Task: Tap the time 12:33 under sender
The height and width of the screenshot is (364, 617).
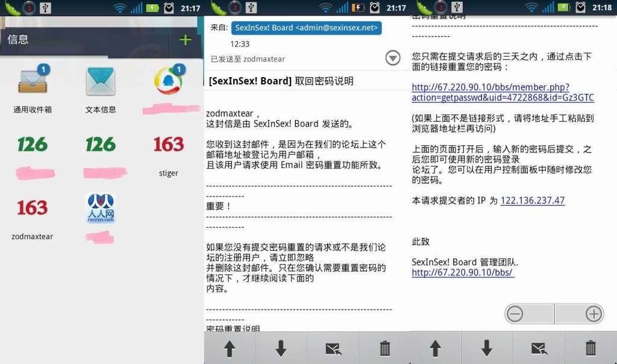Action: [x=240, y=43]
